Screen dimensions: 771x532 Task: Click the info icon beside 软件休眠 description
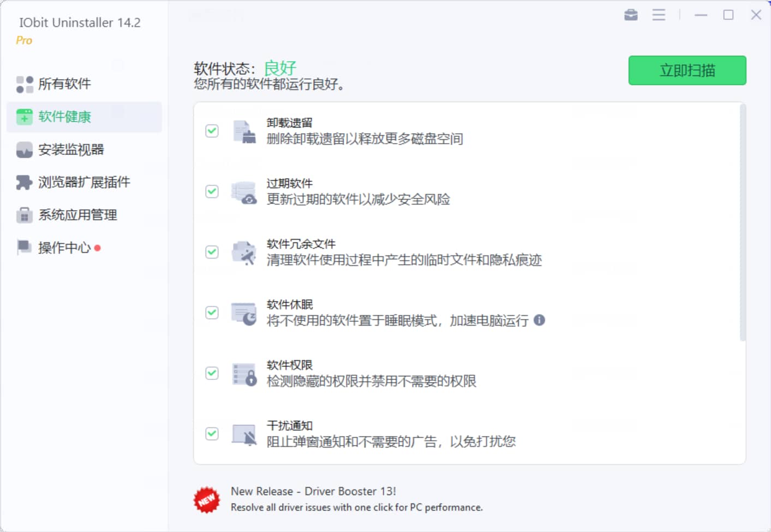[539, 320]
